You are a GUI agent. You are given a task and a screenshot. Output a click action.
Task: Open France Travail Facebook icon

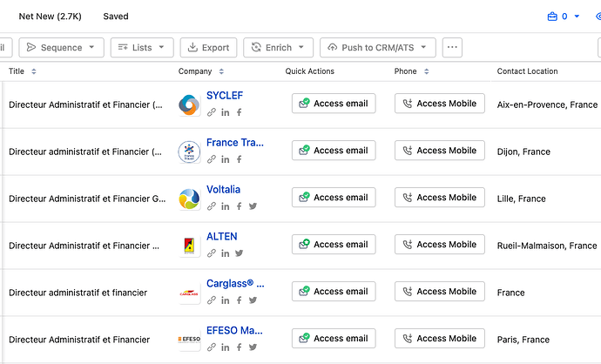[239, 159]
